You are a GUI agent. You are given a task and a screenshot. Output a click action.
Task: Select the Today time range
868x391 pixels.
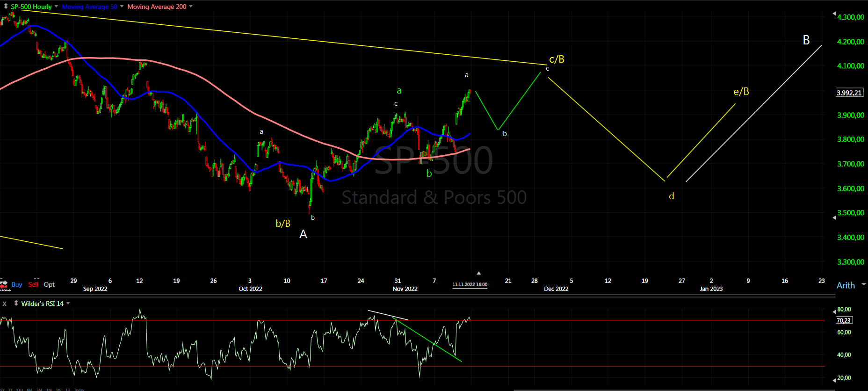pos(79,389)
